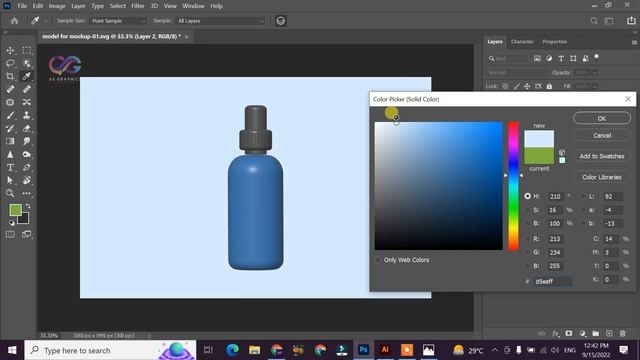Select the Zoom tool
Viewport: 640px width, 360px height.
(x=10, y=193)
